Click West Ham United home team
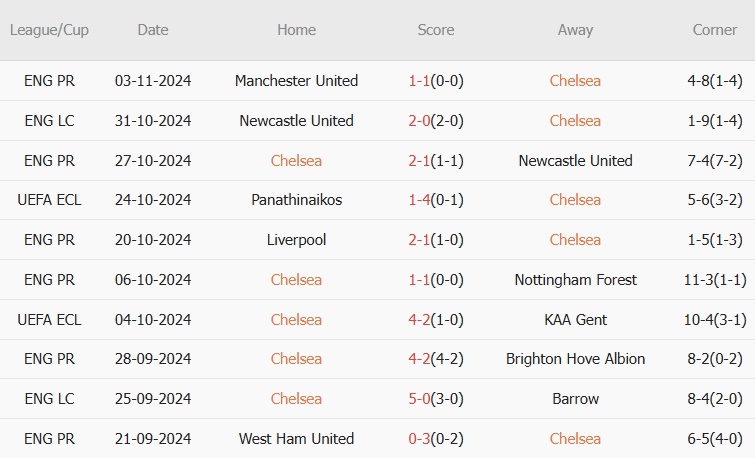755x458 pixels. click(x=296, y=439)
